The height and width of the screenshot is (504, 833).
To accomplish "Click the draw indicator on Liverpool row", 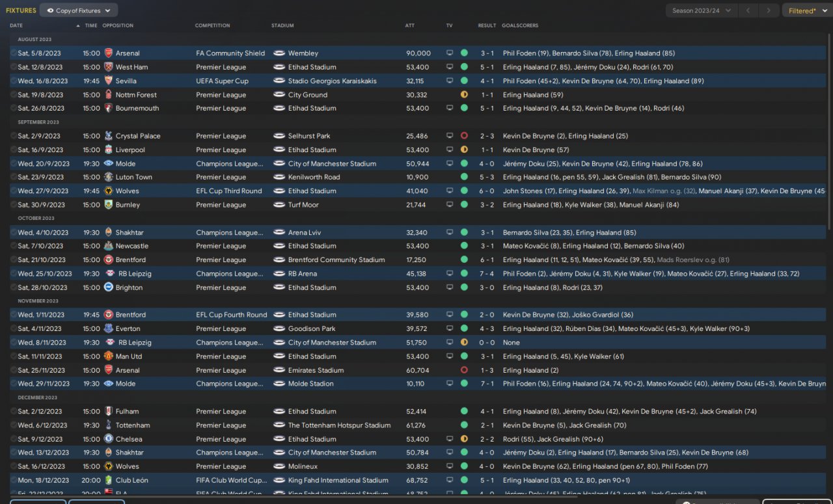I will (x=464, y=150).
